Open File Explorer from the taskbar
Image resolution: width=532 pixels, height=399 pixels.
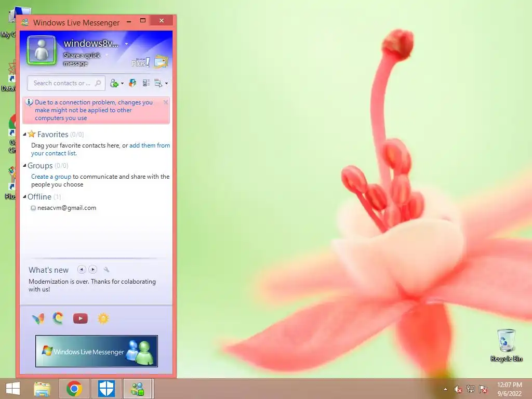(x=43, y=389)
